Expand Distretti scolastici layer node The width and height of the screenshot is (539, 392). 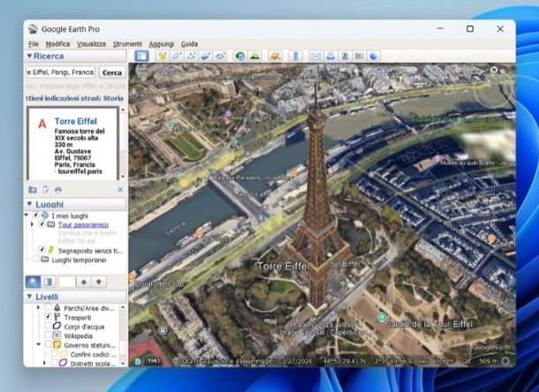44,363
